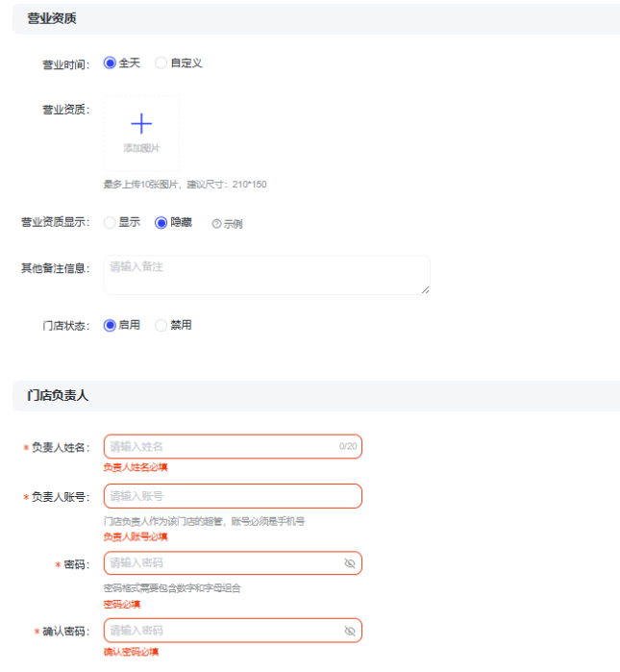Click the 负责人账号 input field
Screen dimensions: 620x672
tap(231, 496)
